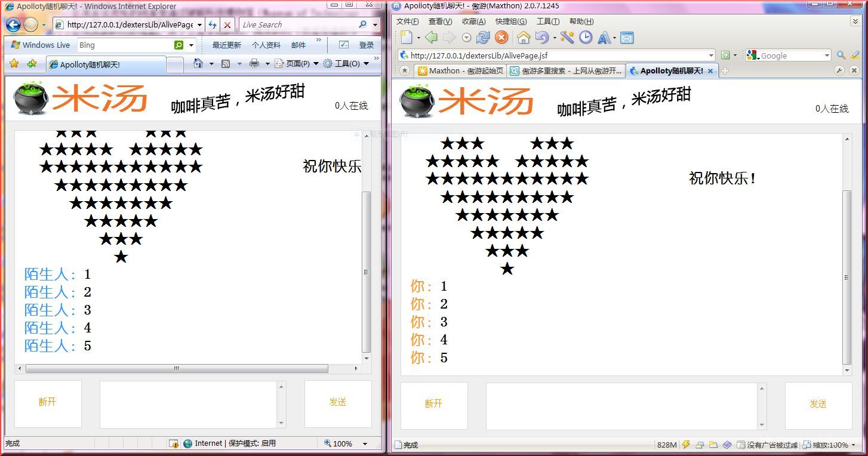Click the Maxthon undo closed page icon
This screenshot has width=868, height=456.
point(541,38)
